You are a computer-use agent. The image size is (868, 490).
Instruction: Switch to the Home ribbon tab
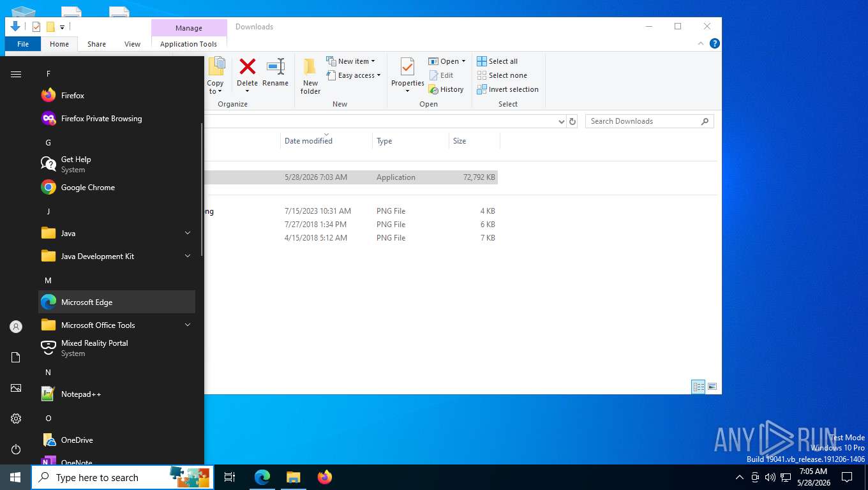pyautogui.click(x=59, y=44)
